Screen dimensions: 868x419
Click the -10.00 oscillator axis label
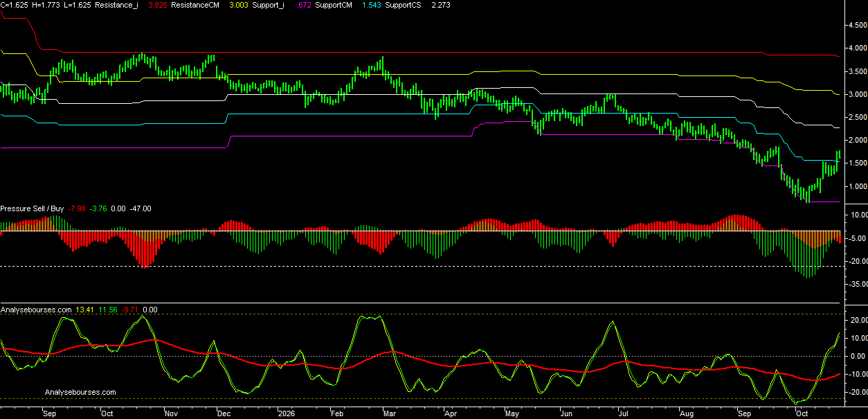(857, 375)
